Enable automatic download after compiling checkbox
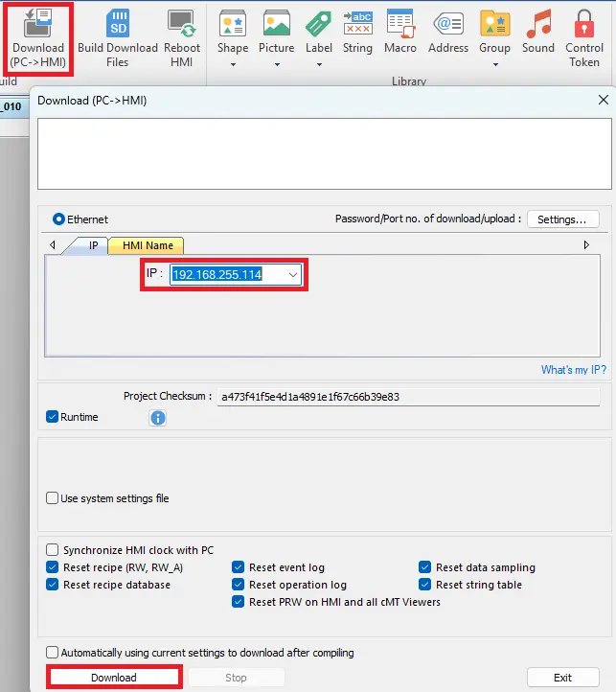 pyautogui.click(x=52, y=653)
